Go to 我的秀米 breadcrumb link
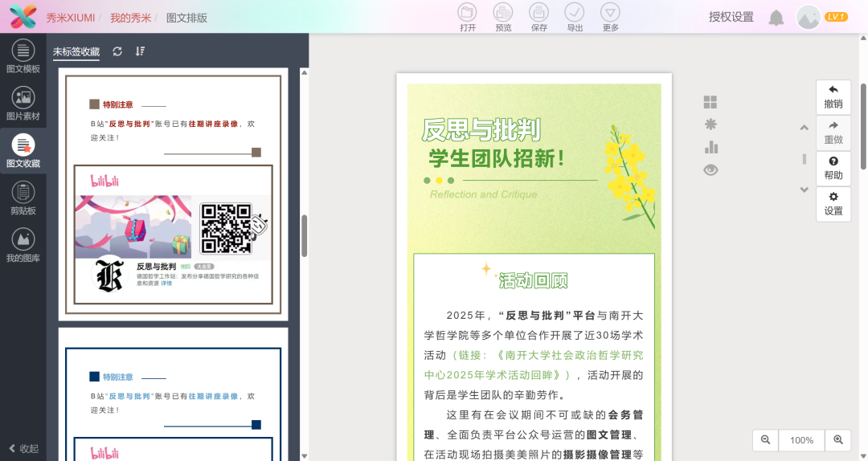The height and width of the screenshot is (461, 868). coord(131,18)
